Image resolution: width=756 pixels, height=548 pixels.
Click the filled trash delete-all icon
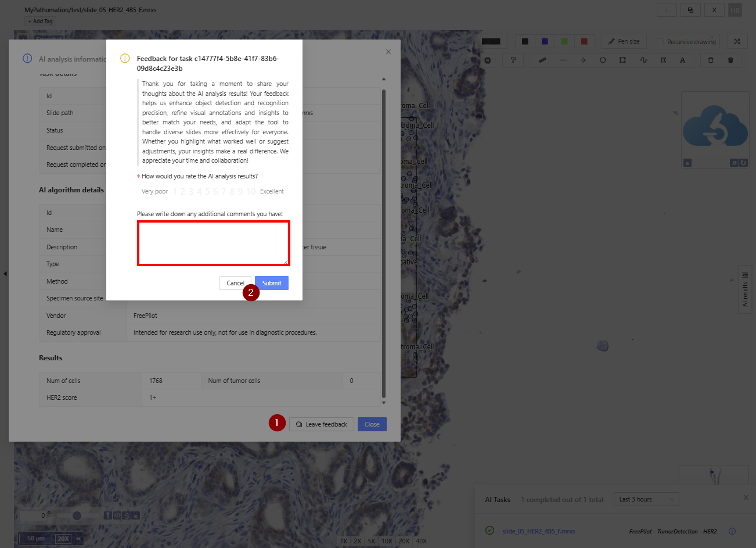(730, 60)
